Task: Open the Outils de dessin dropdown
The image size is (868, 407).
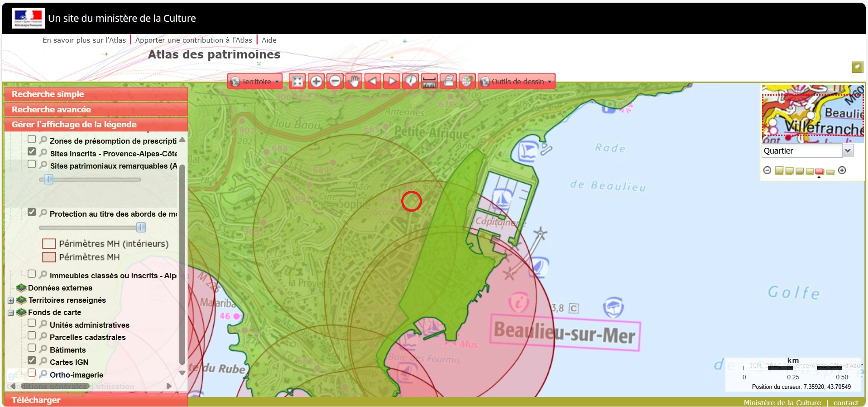Action: (517, 82)
